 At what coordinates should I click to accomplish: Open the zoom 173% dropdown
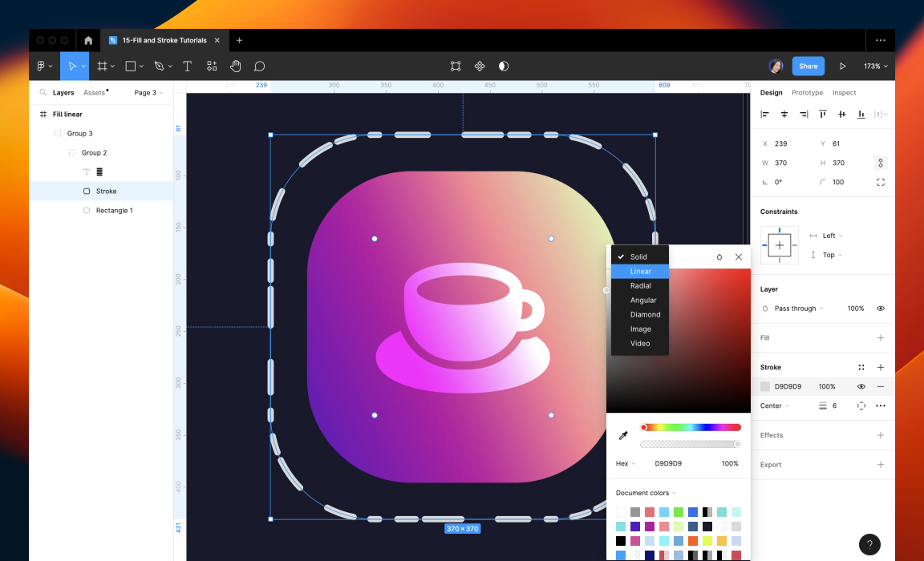coord(876,67)
